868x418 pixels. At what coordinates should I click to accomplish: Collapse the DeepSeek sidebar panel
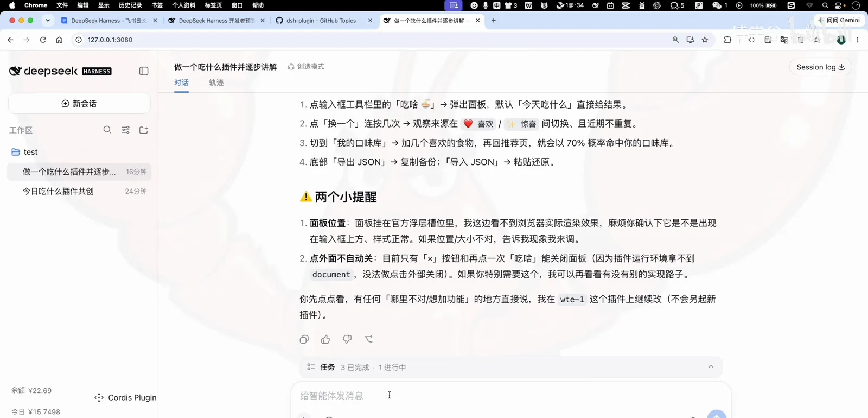click(144, 71)
